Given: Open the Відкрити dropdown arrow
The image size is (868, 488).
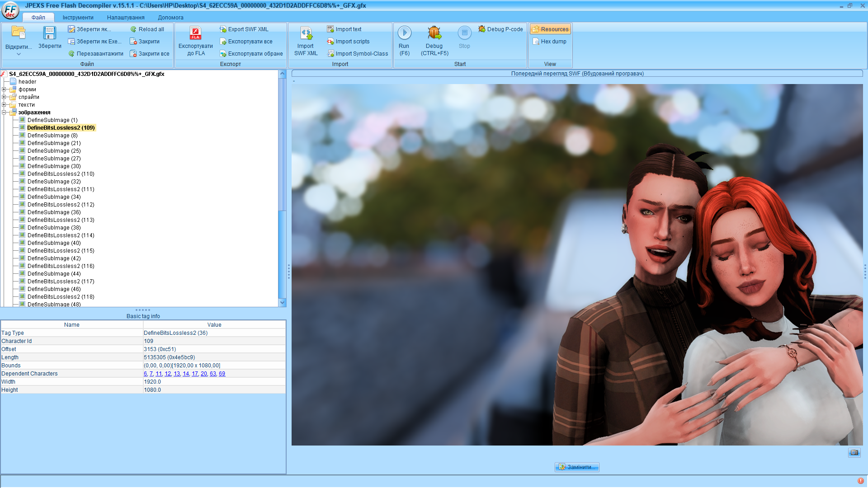Looking at the screenshot, I should pos(19,54).
